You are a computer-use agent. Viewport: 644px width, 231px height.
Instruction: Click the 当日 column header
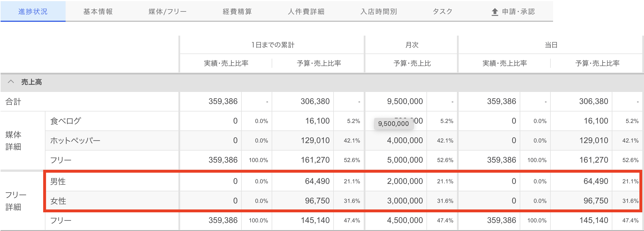551,45
